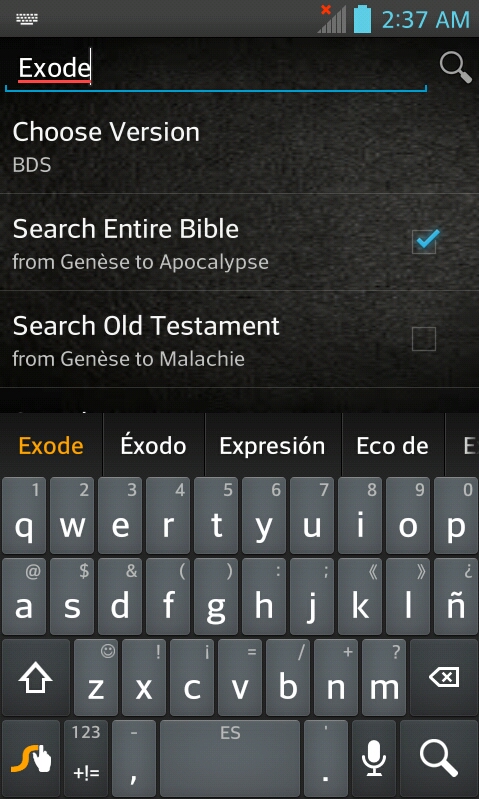Pick the Eco de suggestion
The height and width of the screenshot is (799, 479).
(392, 446)
